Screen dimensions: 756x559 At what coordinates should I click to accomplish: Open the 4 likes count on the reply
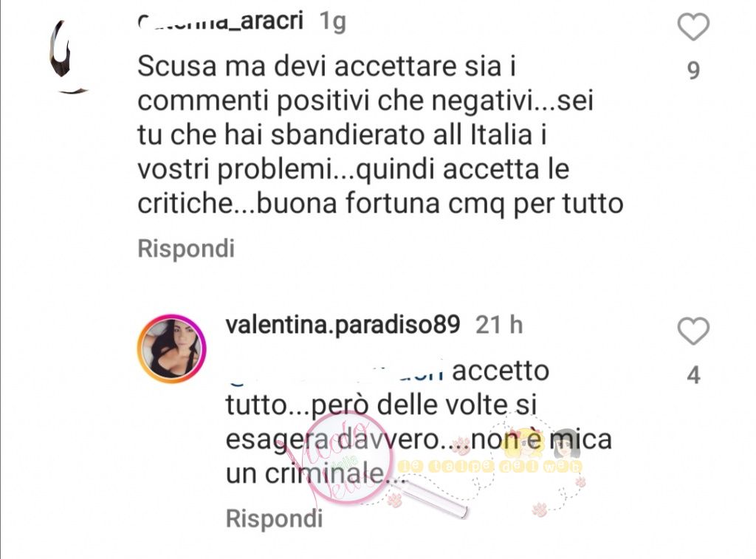(693, 375)
